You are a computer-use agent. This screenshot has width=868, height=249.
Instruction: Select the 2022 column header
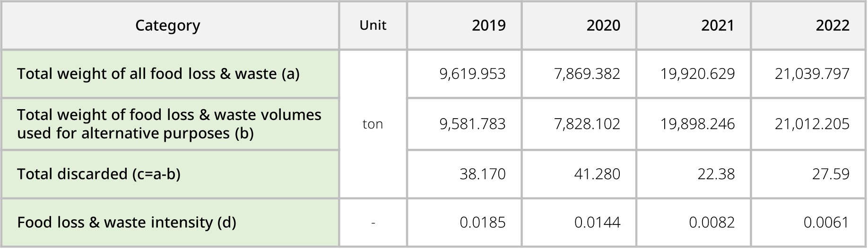832,26
